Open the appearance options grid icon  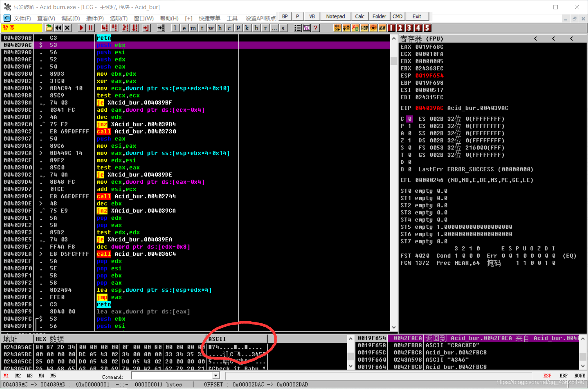[307, 28]
